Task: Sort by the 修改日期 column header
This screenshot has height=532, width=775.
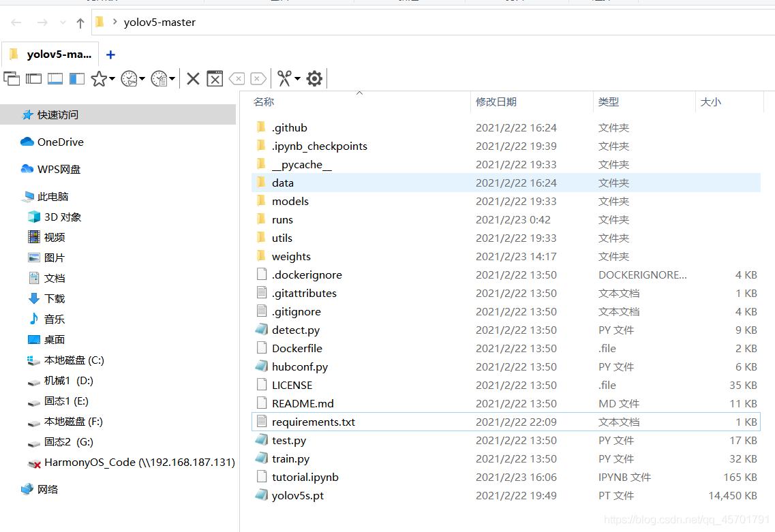Action: (496, 101)
